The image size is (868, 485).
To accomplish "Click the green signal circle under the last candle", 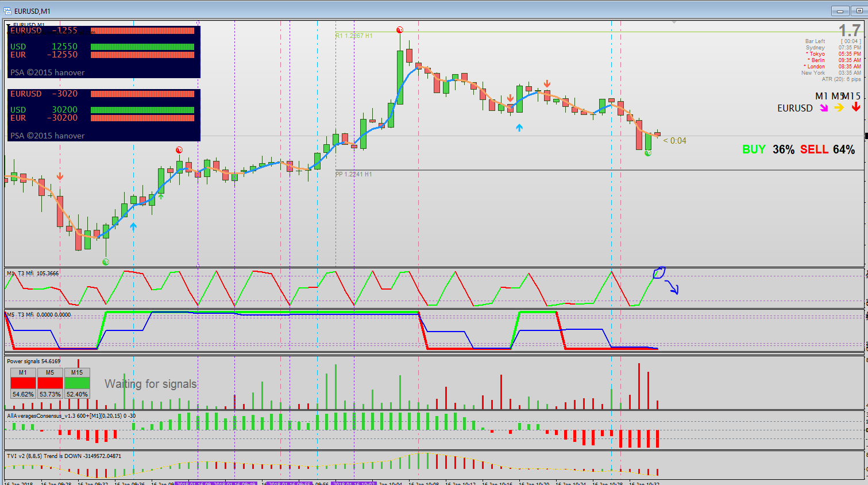I will 648,153.
